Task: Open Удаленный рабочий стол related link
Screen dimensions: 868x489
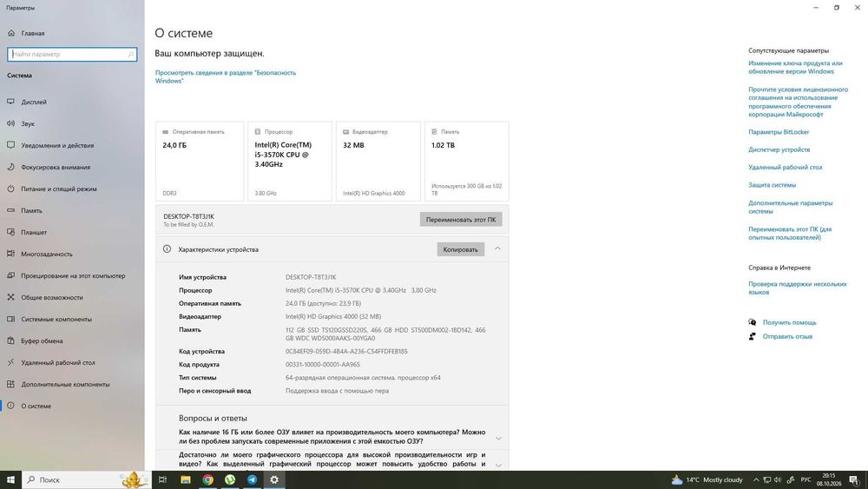Action: [785, 168]
